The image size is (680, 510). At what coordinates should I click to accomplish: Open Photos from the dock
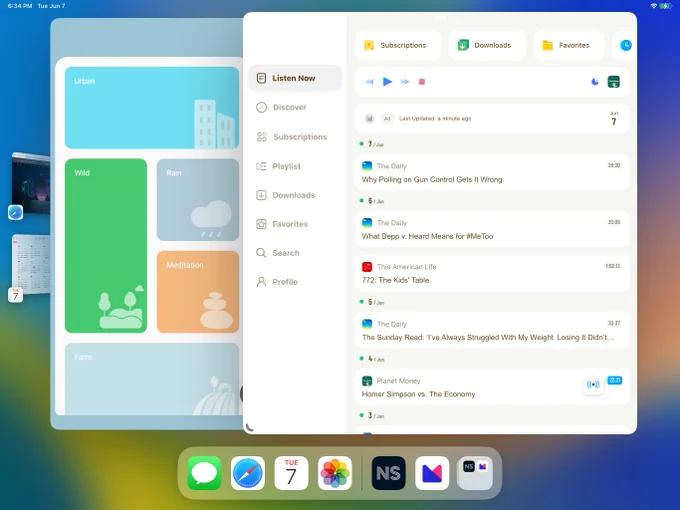coord(335,473)
